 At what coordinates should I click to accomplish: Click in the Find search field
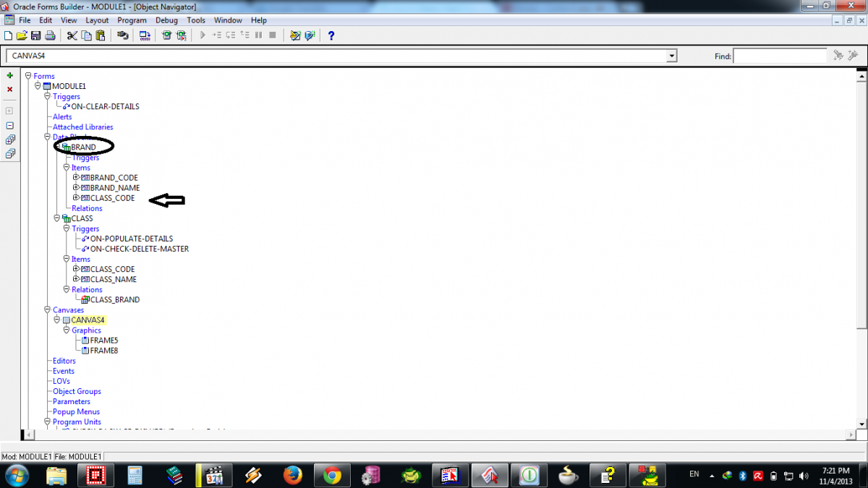(x=779, y=56)
